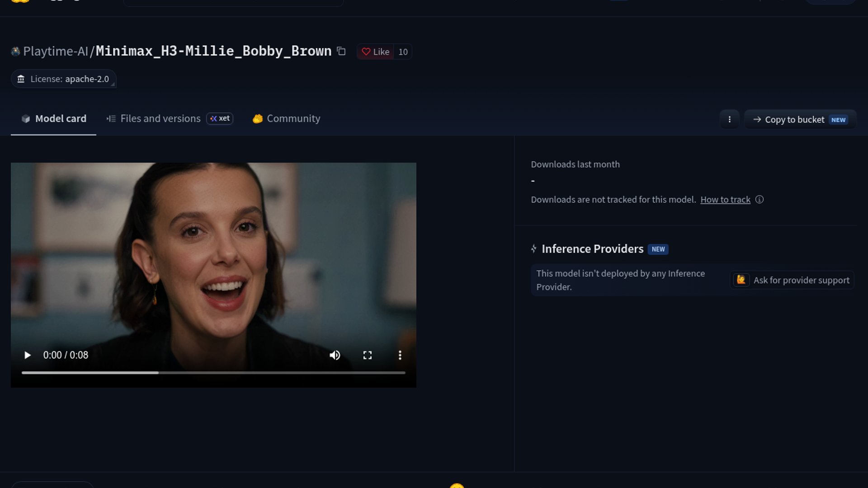Image resolution: width=868 pixels, height=488 pixels.
Task: Open the Playtime-AI organization link
Action: tap(56, 51)
